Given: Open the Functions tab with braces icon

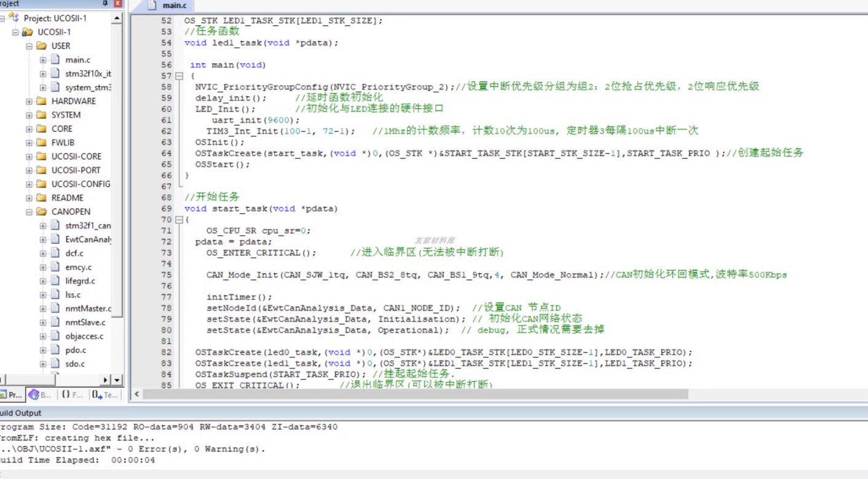Looking at the screenshot, I should pos(66,395).
